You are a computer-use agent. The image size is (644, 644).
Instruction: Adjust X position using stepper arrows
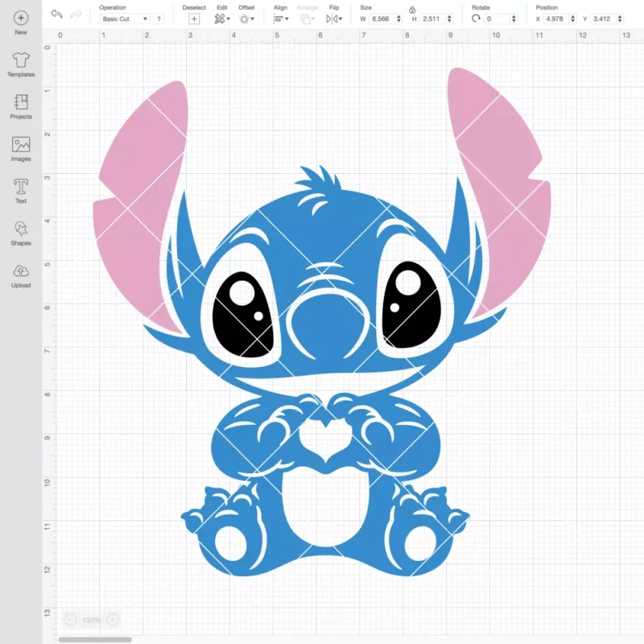(x=573, y=19)
